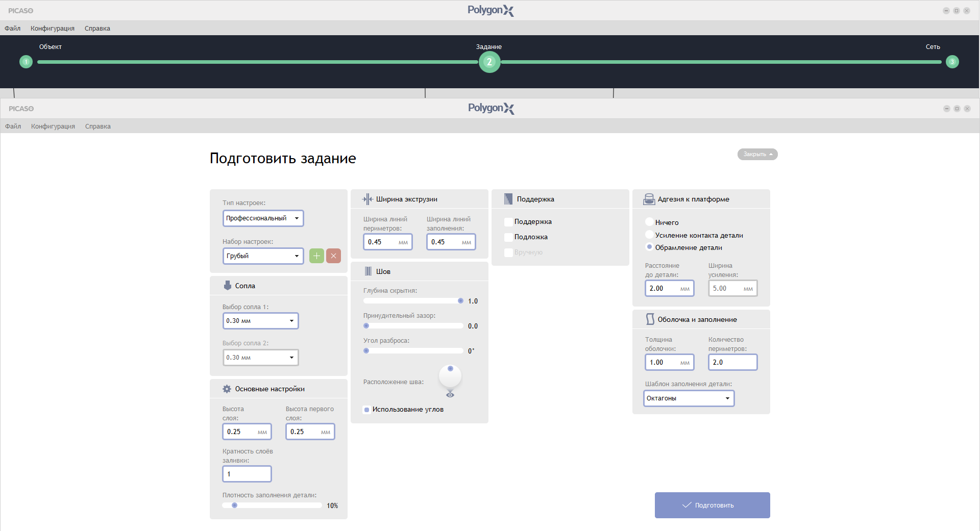Viewport: 980px width, 531px height.
Task: Open the Справка menu
Action: pos(98,127)
